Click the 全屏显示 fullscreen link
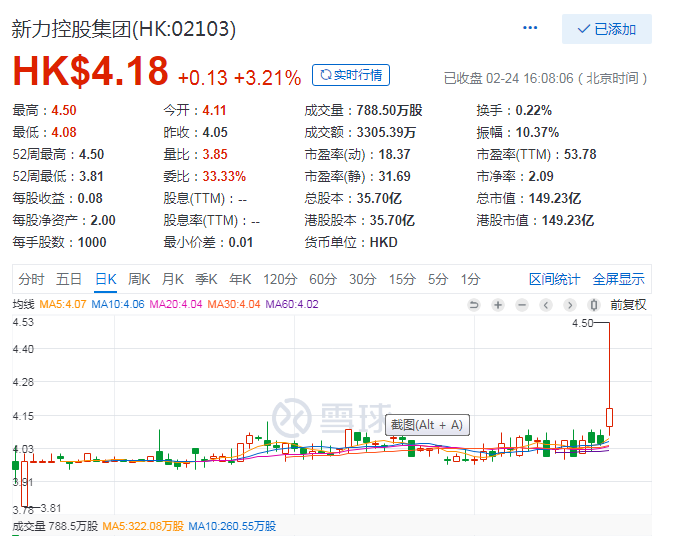This screenshot has height=536, width=684. point(618,279)
